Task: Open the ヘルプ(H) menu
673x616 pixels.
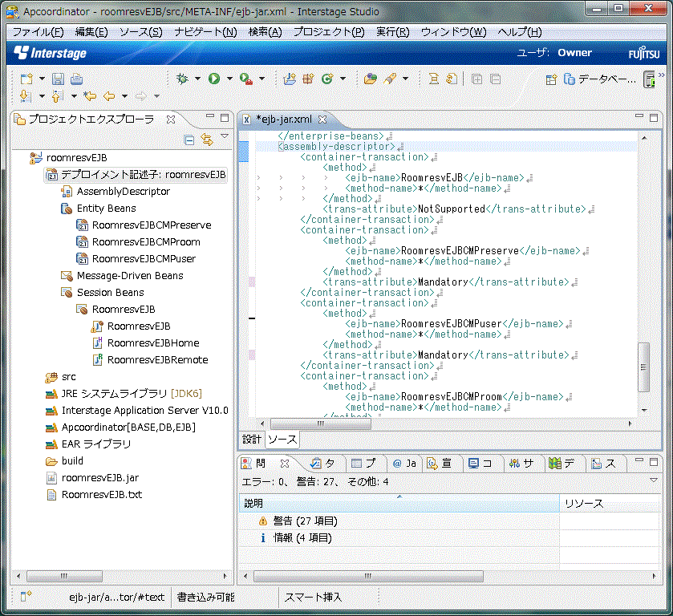Action: pyautogui.click(x=519, y=32)
